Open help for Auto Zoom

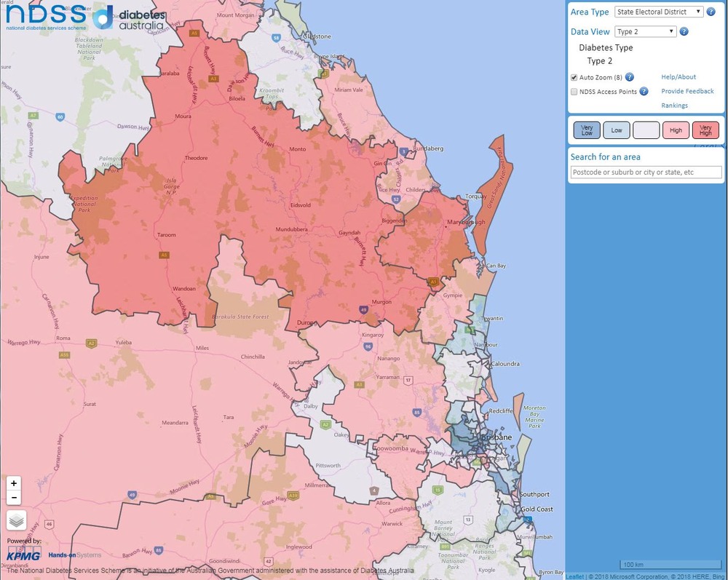tap(630, 77)
